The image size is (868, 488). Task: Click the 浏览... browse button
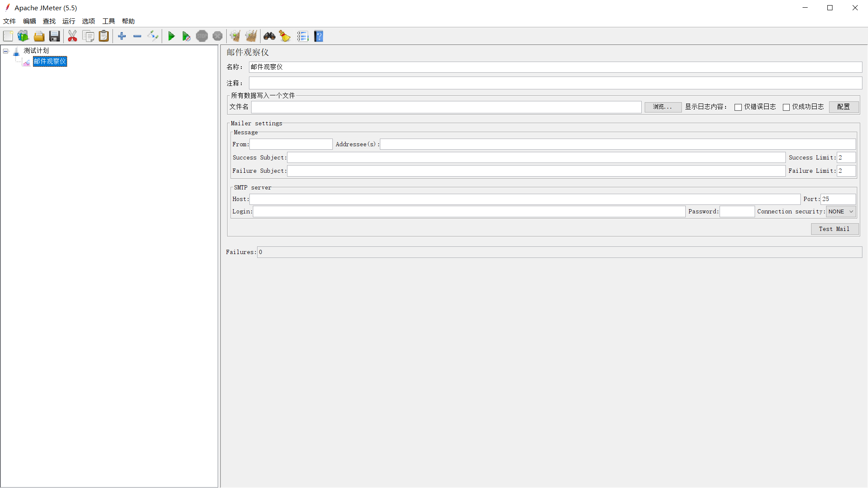coord(663,107)
